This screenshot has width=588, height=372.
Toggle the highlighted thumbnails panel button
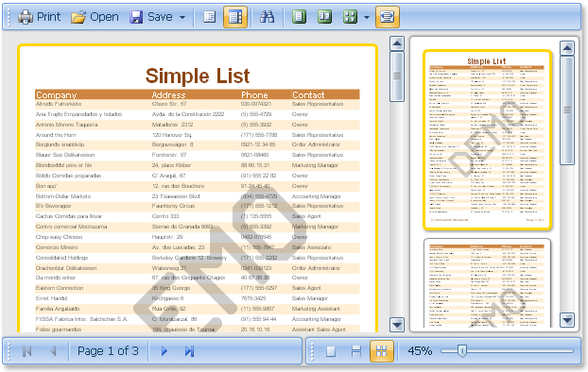pyautogui.click(x=235, y=17)
